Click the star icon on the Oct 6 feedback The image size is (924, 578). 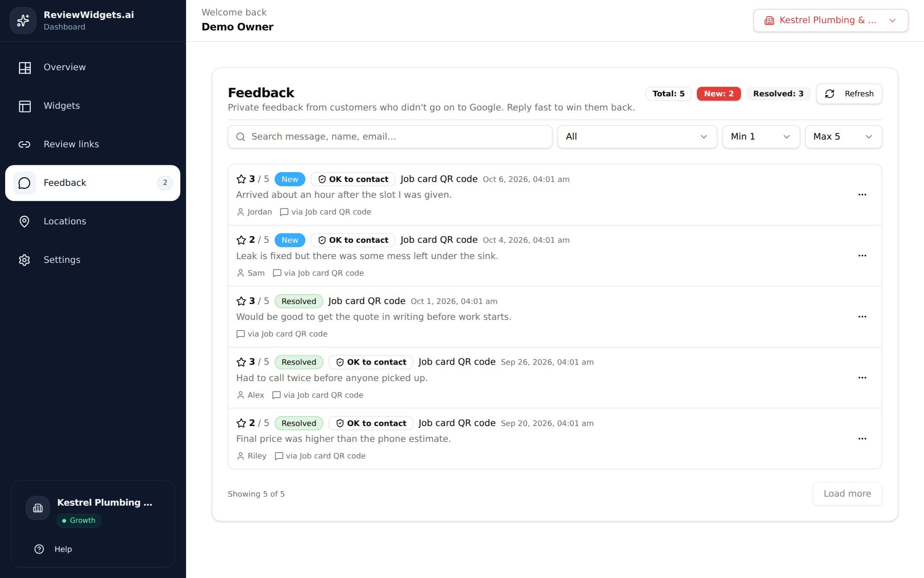click(241, 179)
